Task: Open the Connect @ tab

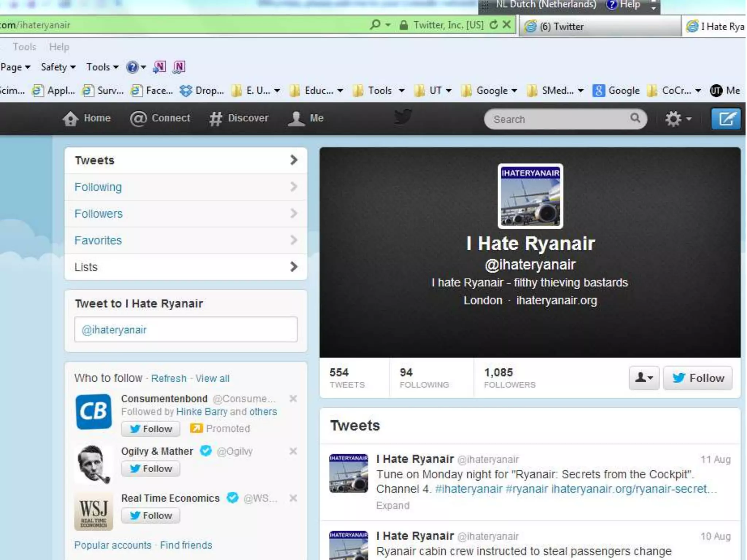Action: [x=138, y=118]
